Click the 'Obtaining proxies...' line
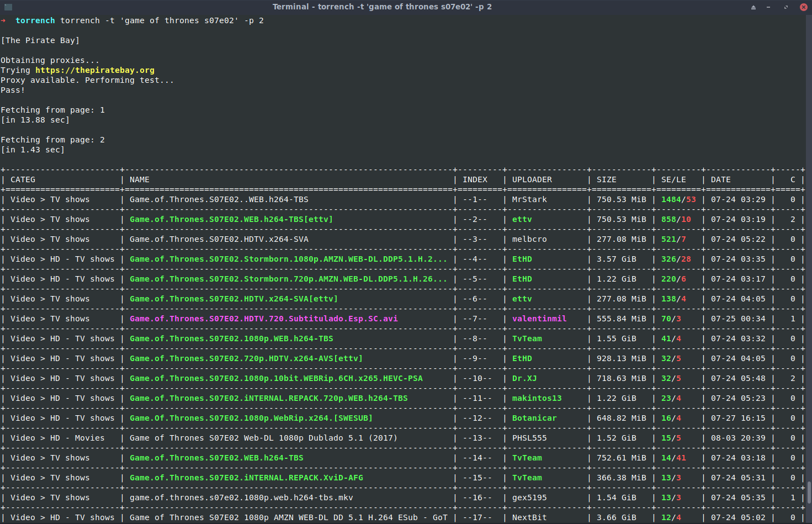The image size is (812, 524). (x=50, y=60)
